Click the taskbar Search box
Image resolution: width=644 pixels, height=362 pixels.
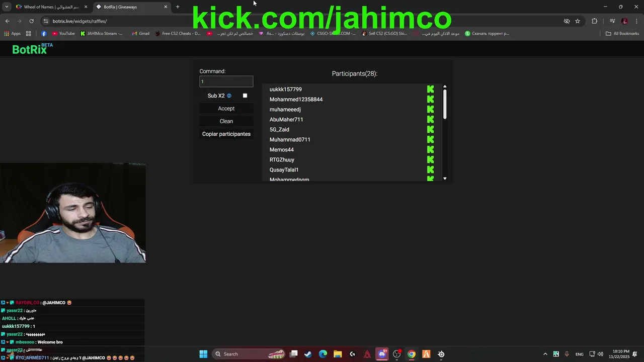249,354
